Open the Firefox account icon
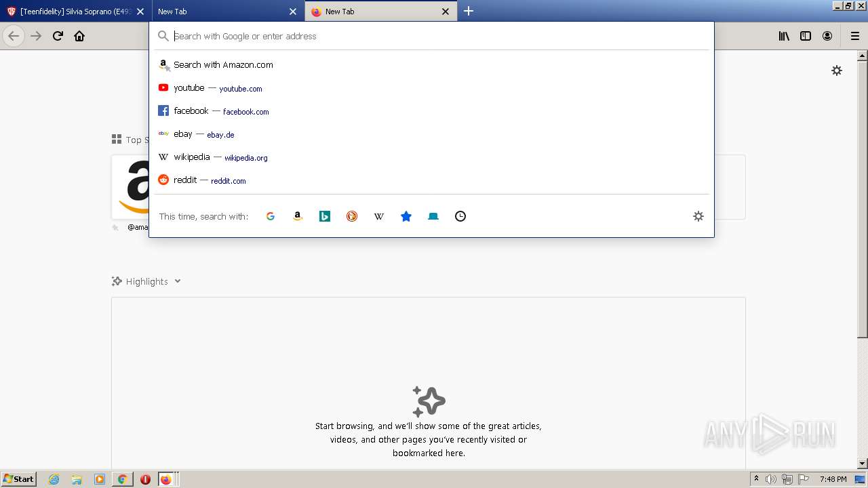The image size is (868, 488). click(x=827, y=36)
